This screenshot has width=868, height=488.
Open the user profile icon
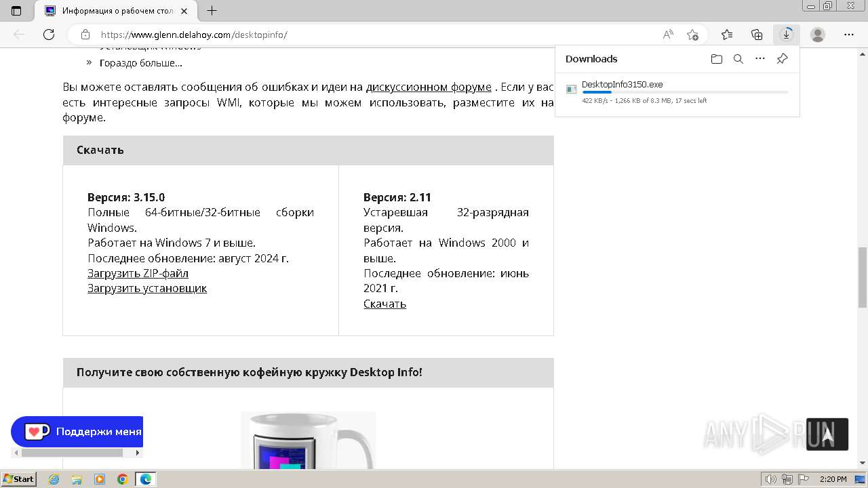click(818, 35)
